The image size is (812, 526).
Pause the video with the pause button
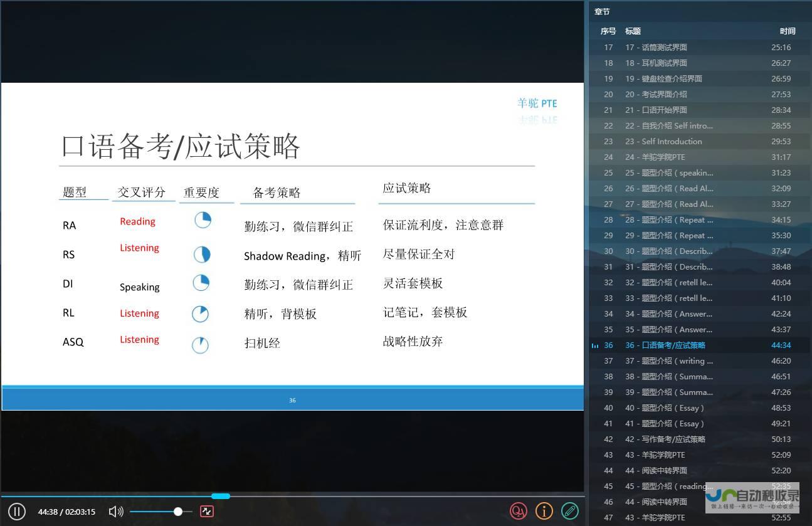point(17,512)
